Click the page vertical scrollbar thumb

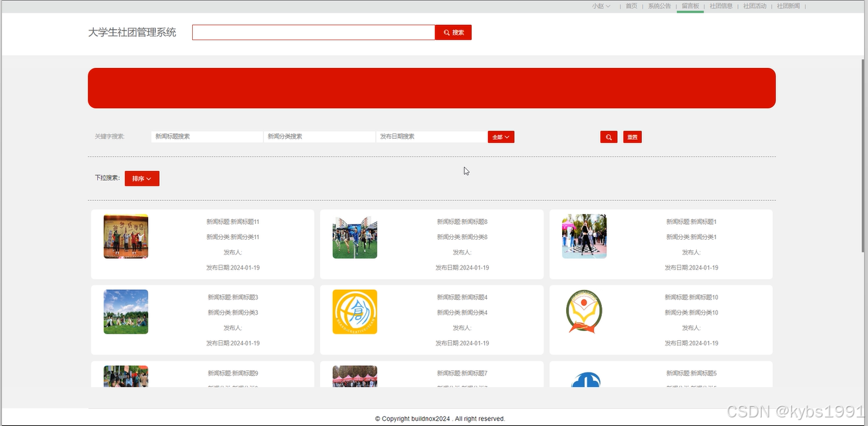864,155
